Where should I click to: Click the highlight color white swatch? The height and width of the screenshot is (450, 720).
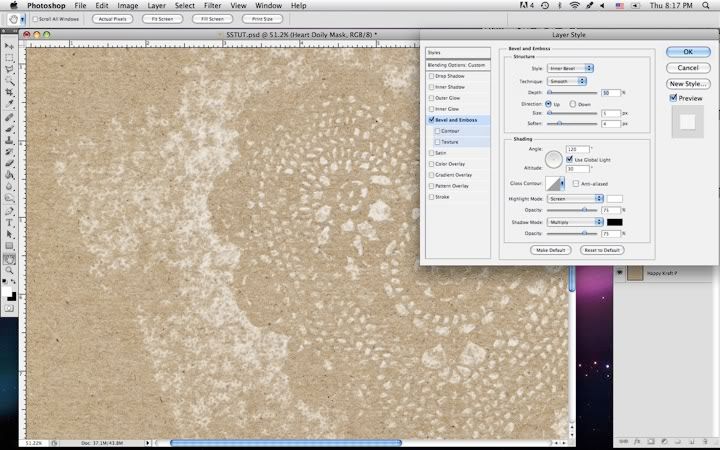pos(615,199)
